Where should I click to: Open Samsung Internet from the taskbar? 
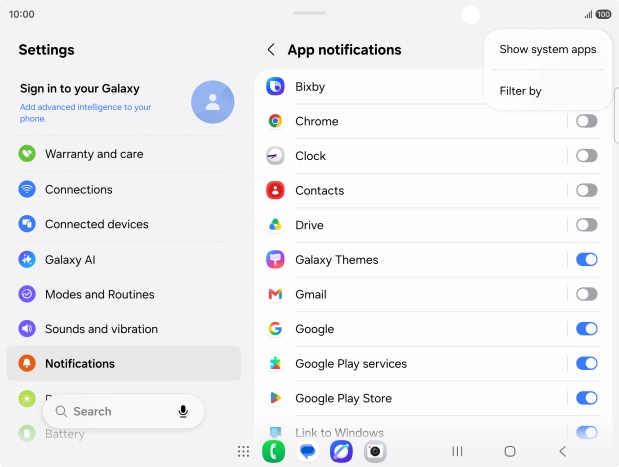(x=341, y=451)
